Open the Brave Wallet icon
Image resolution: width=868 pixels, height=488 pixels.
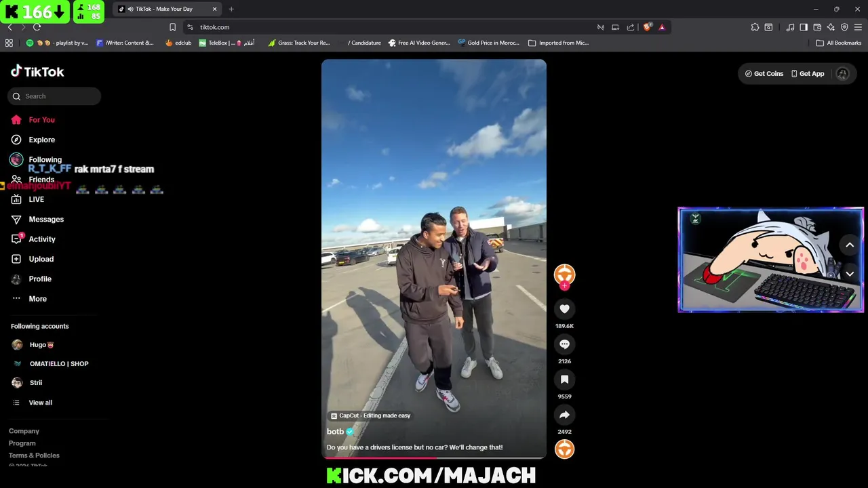[x=817, y=27]
